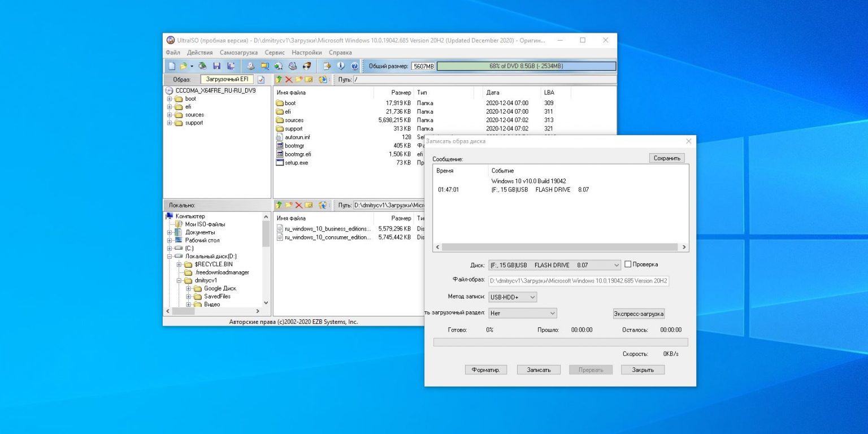Viewport: 868px width, 434px height.
Task: Click the Save floppy disk toolbar icon
Action: click(x=216, y=66)
